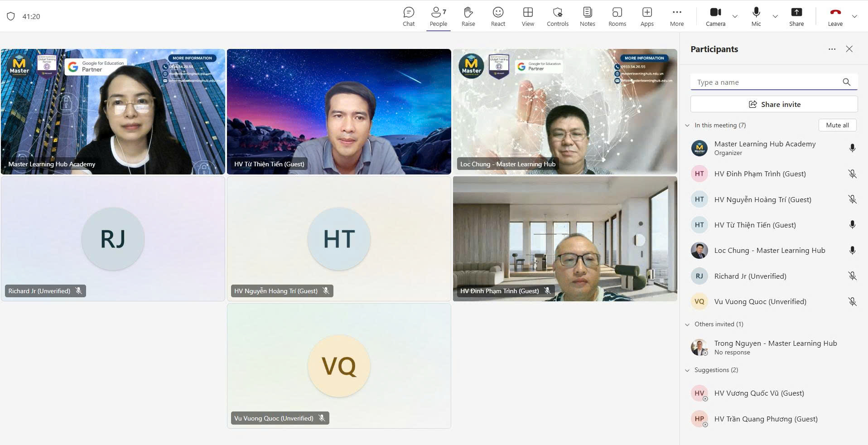Click the Mute all button
The height and width of the screenshot is (445, 868).
(x=837, y=125)
